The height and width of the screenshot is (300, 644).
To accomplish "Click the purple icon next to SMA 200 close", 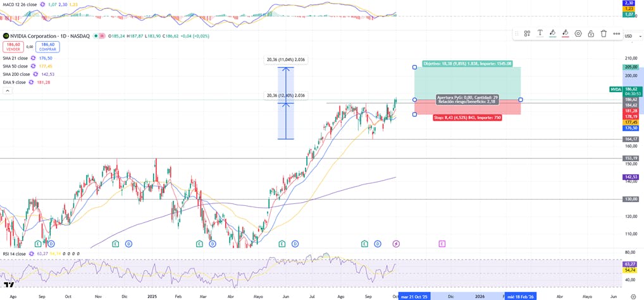I will pyautogui.click(x=35, y=74).
